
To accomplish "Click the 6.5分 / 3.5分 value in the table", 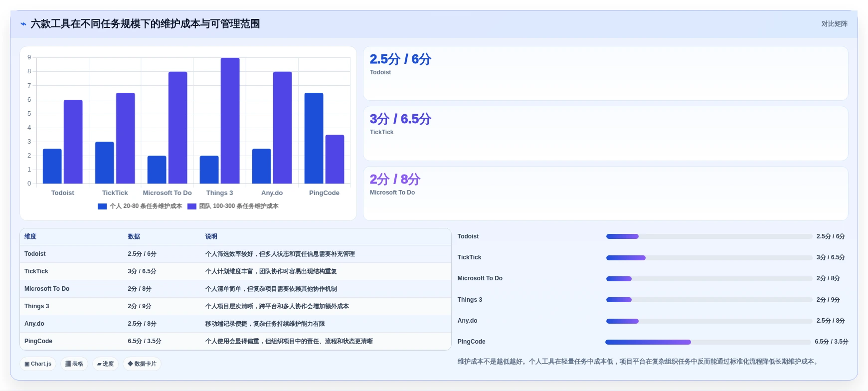I will click(145, 342).
